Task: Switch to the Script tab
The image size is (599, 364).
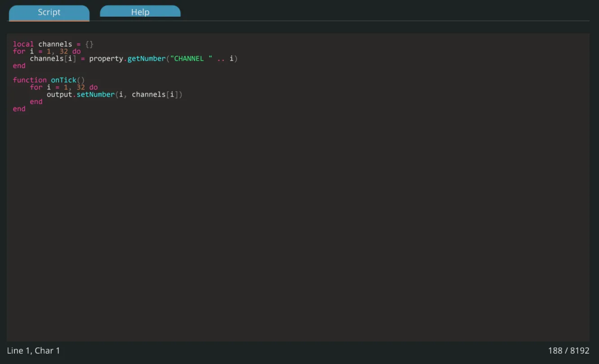Action: (49, 13)
